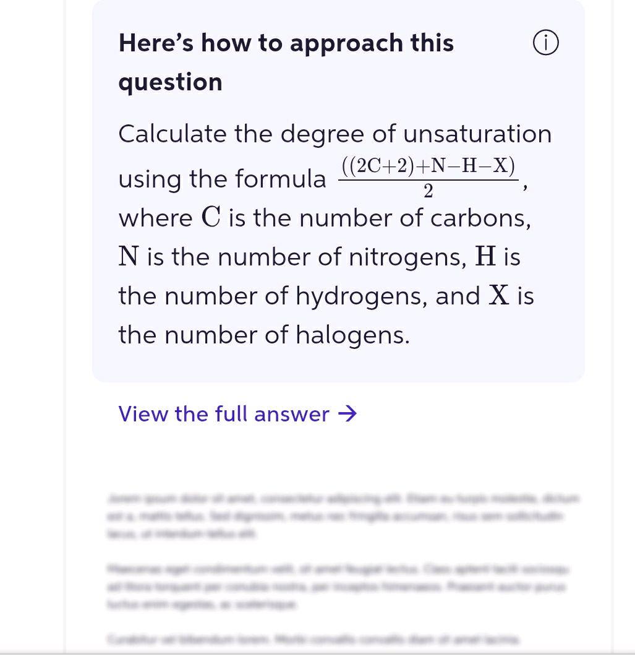Click the 'View the full answer' link
The width and height of the screenshot is (635, 672).
tap(223, 413)
